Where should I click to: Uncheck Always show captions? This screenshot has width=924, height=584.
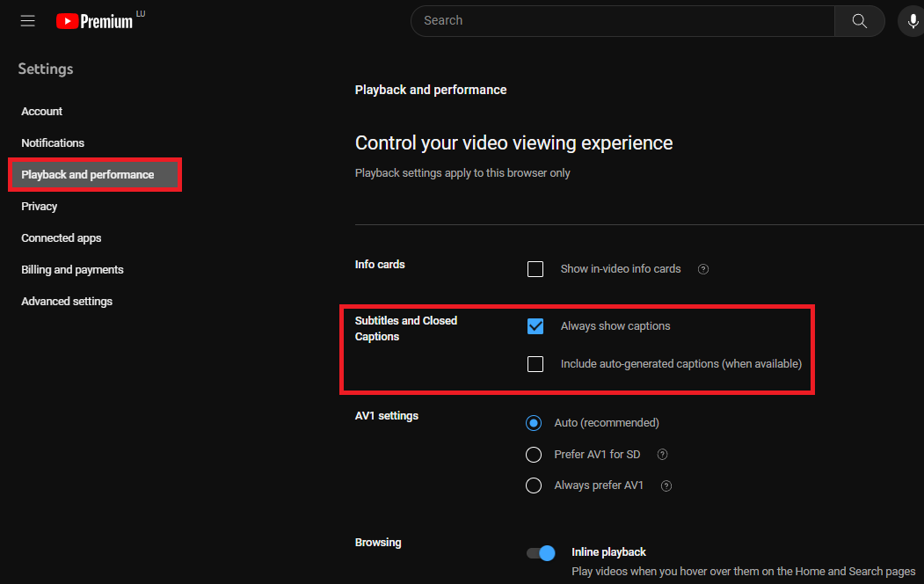[535, 326]
